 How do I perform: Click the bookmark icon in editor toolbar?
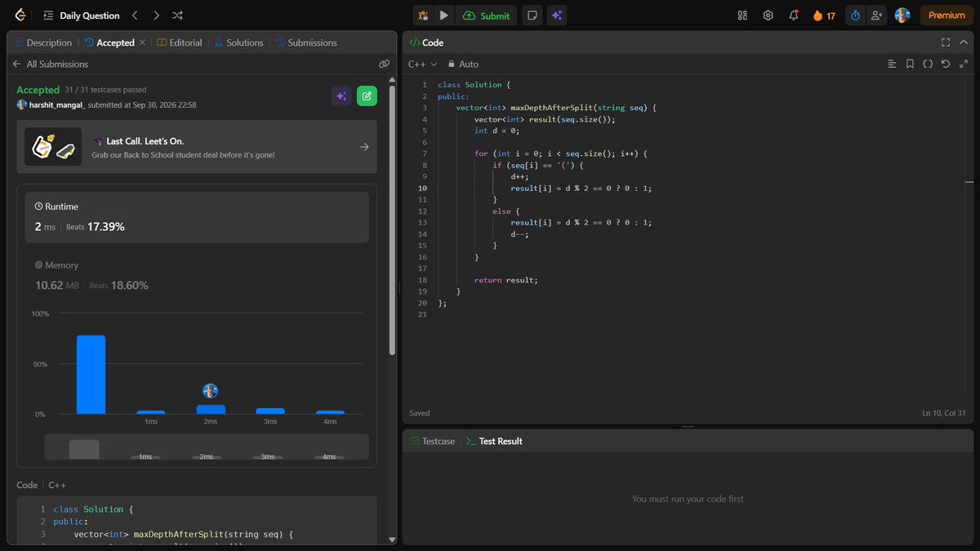pyautogui.click(x=910, y=64)
